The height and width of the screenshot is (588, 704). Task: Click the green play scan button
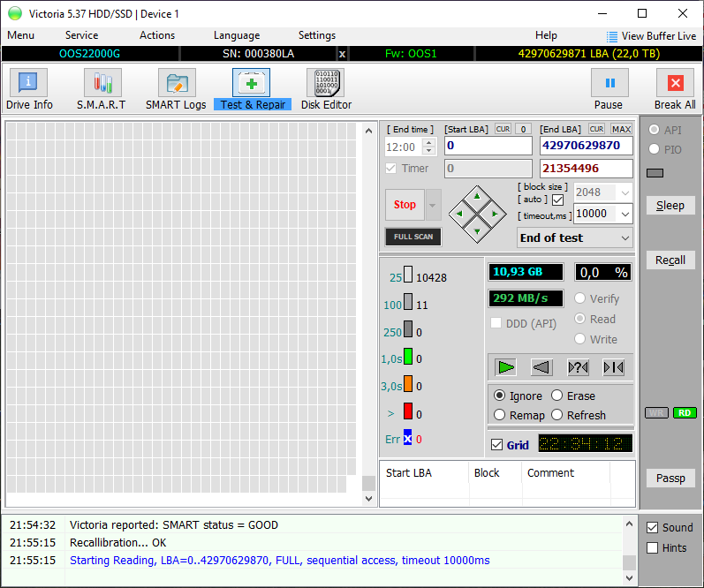pyautogui.click(x=506, y=367)
